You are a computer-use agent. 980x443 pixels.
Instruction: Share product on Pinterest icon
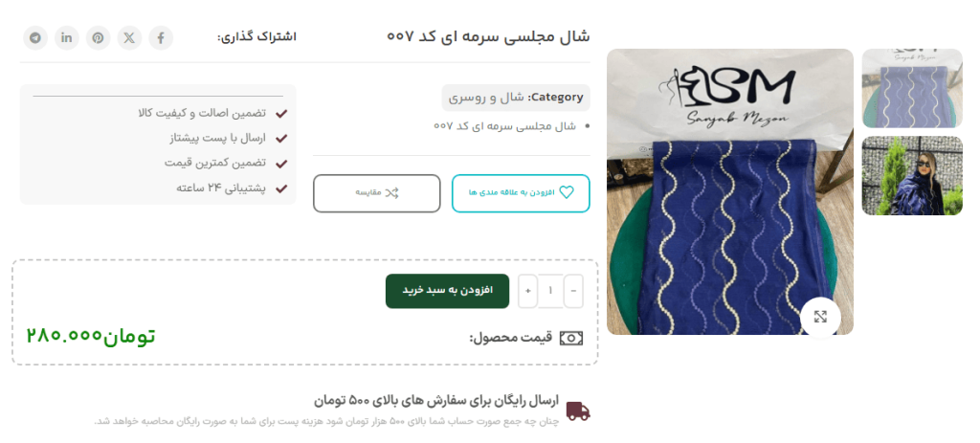click(x=99, y=37)
